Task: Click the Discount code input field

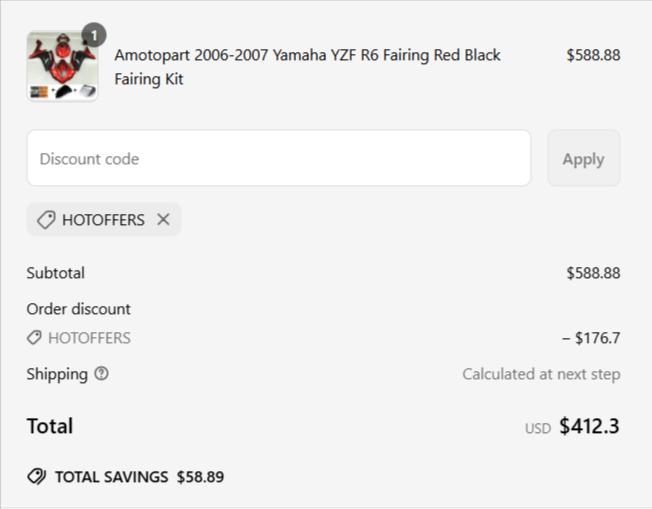Action: 279,158
